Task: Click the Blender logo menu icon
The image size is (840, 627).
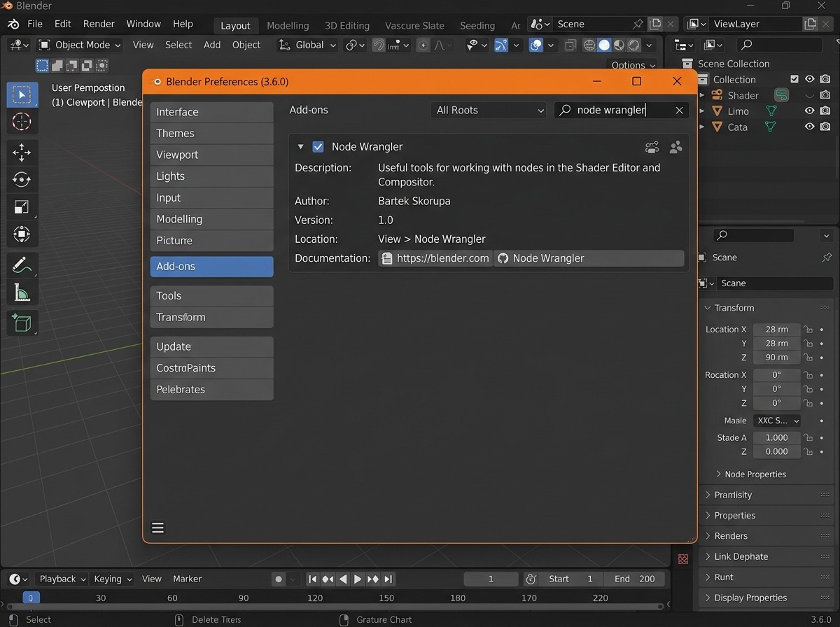Action: (x=13, y=24)
